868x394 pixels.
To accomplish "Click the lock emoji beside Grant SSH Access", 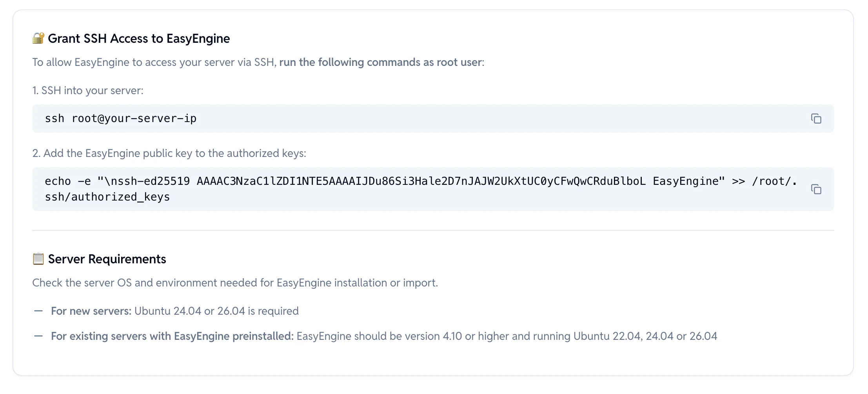I will point(38,38).
